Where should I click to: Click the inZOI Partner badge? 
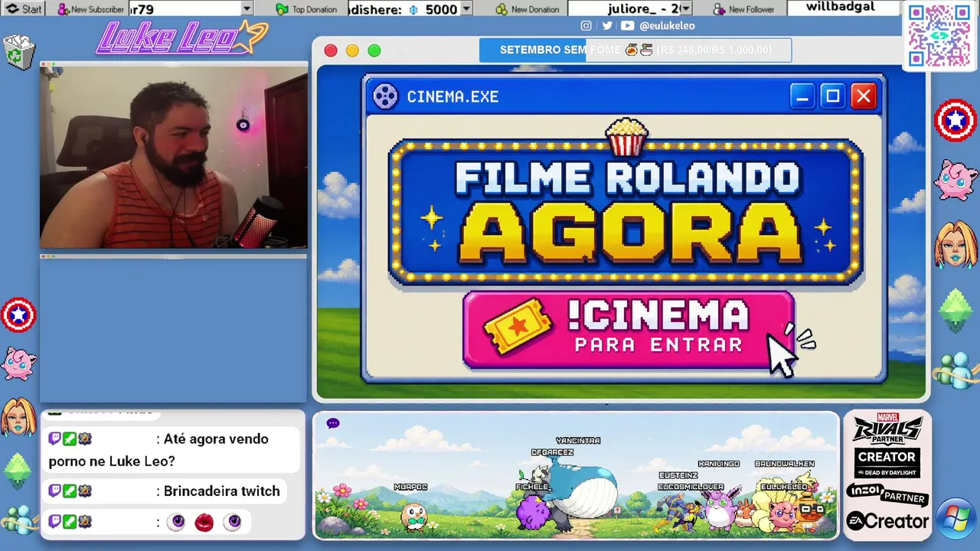click(887, 494)
